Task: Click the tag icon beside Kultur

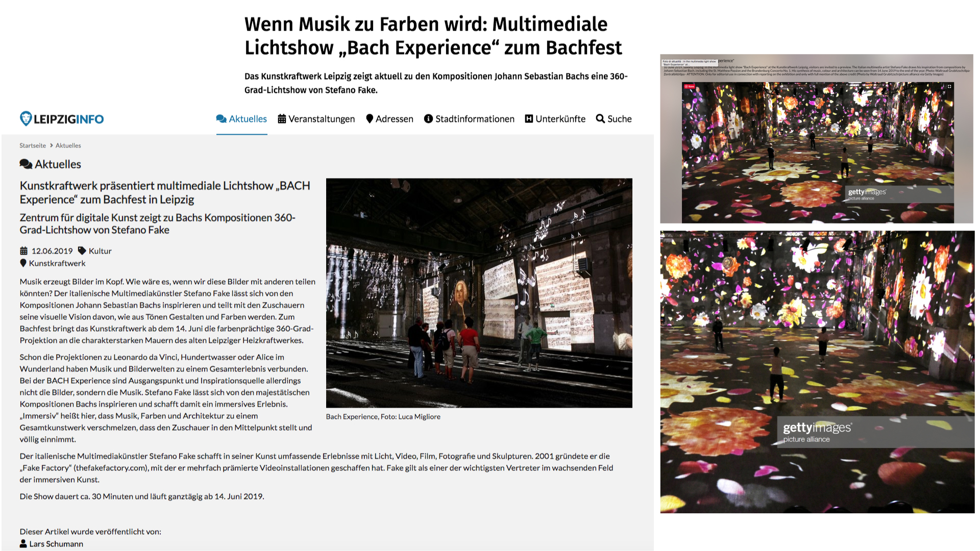Action: click(82, 251)
